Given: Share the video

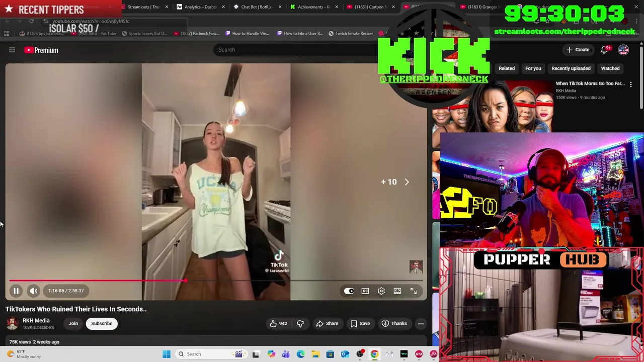Looking at the screenshot, I should click(x=327, y=323).
